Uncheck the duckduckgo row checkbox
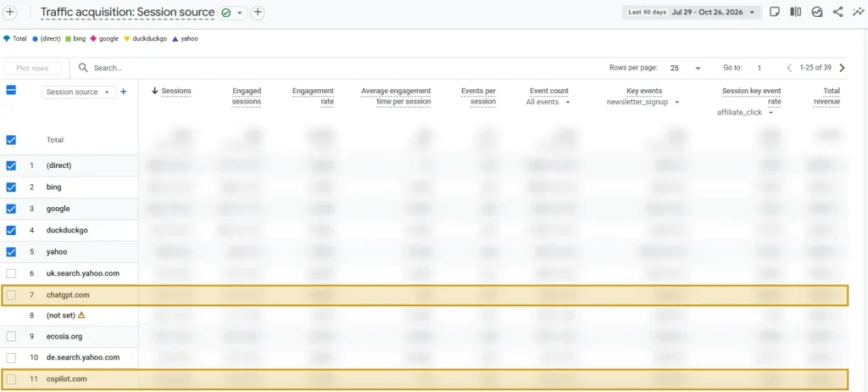The width and height of the screenshot is (868, 392). point(10,230)
